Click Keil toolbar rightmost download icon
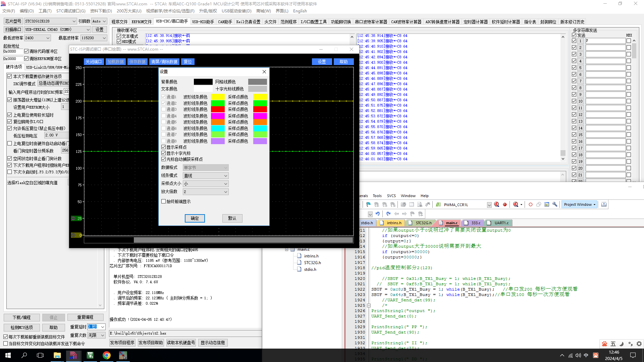Image resolution: width=644 pixels, height=362 pixels. pos(604,204)
